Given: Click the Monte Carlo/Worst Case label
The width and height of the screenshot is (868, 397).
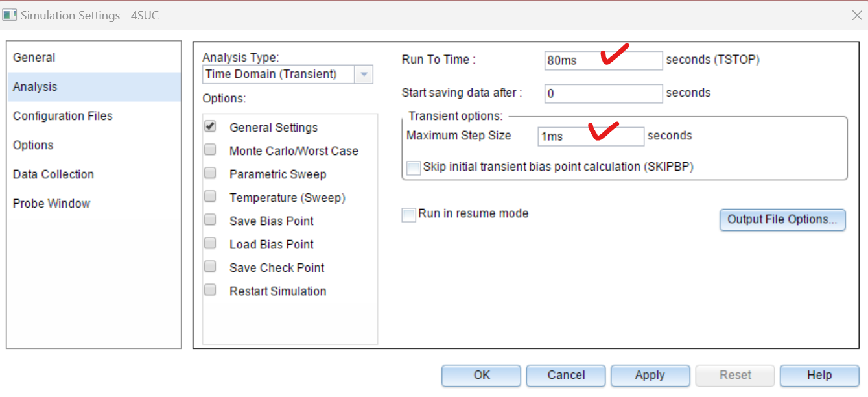Looking at the screenshot, I should coord(294,151).
